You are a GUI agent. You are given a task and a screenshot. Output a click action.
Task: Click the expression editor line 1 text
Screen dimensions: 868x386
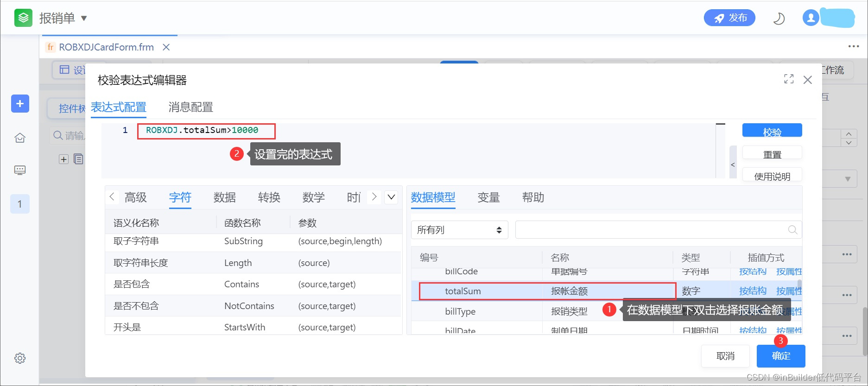[202, 130]
